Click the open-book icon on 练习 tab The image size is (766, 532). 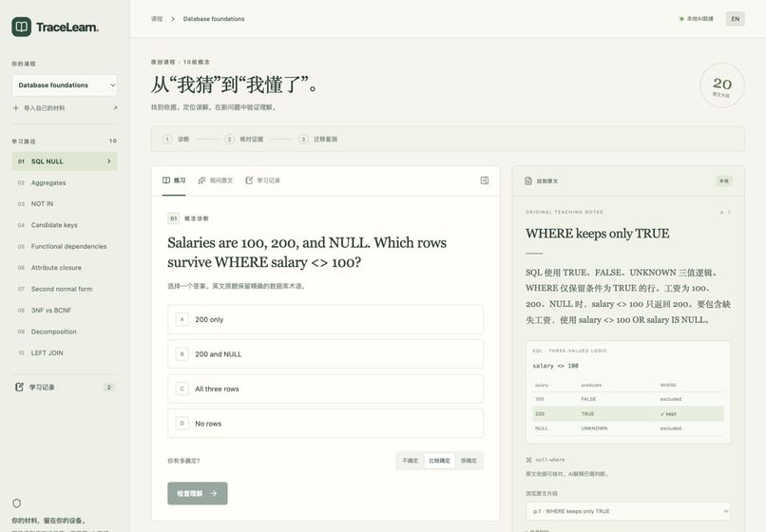point(166,180)
